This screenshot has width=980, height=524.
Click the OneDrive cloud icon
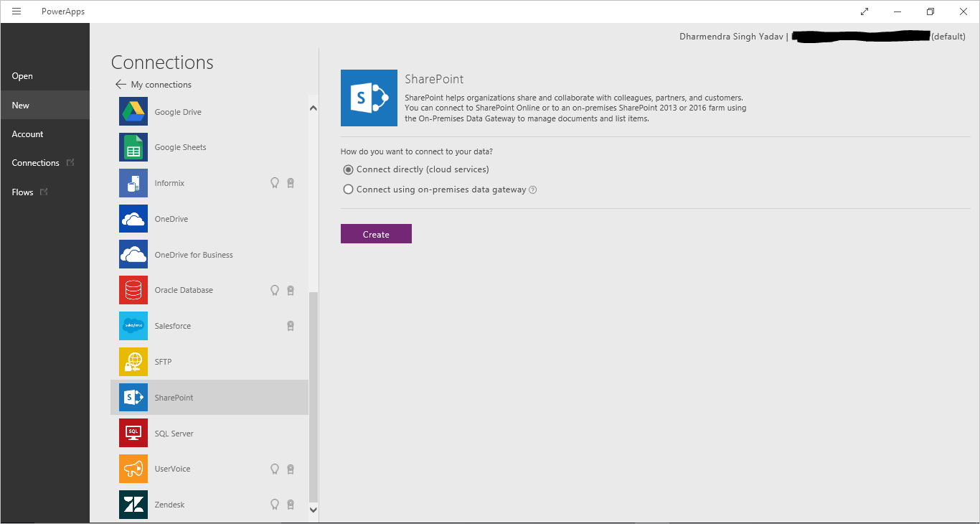[133, 219]
